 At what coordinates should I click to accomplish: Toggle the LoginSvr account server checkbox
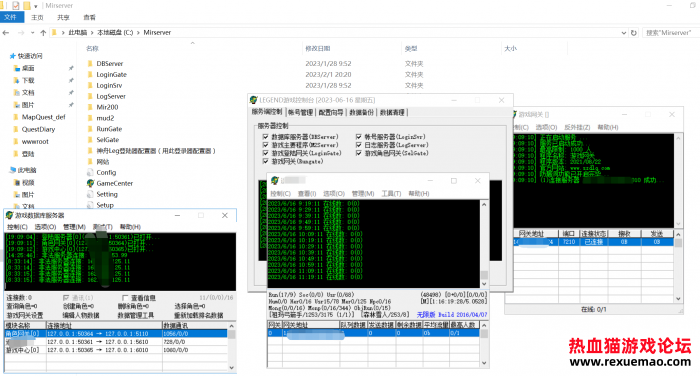coord(358,137)
